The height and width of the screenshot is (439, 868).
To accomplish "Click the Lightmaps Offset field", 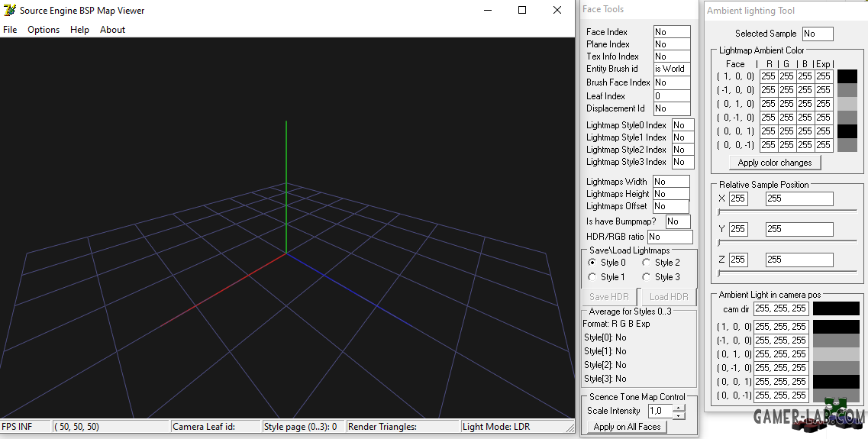I will [x=671, y=206].
